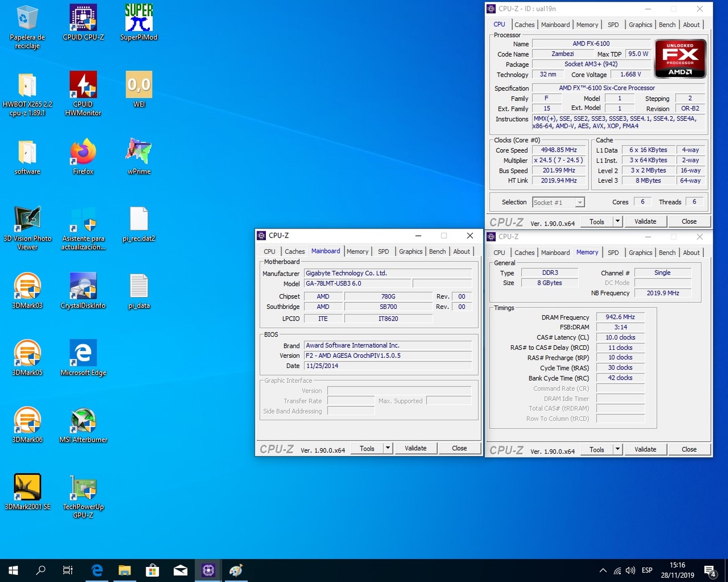The image size is (728, 582).
Task: Click Close button in Mainboard window
Action: 459,448
